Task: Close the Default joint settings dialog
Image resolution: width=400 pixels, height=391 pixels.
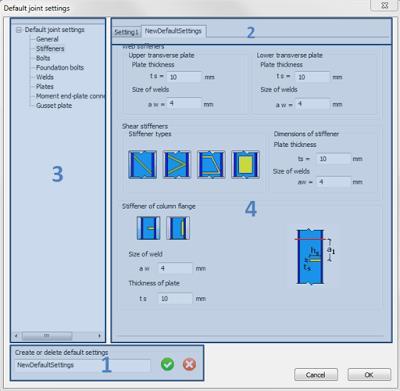Action: click(x=384, y=5)
